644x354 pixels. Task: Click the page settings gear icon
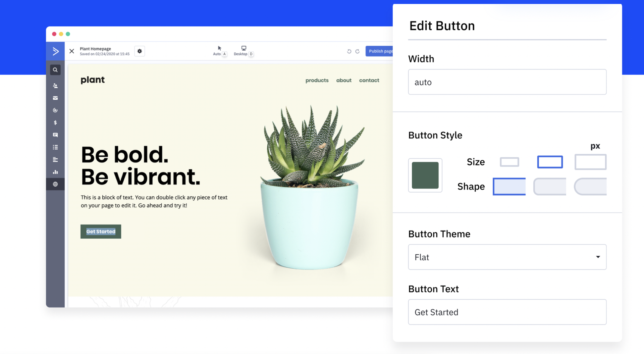point(140,51)
